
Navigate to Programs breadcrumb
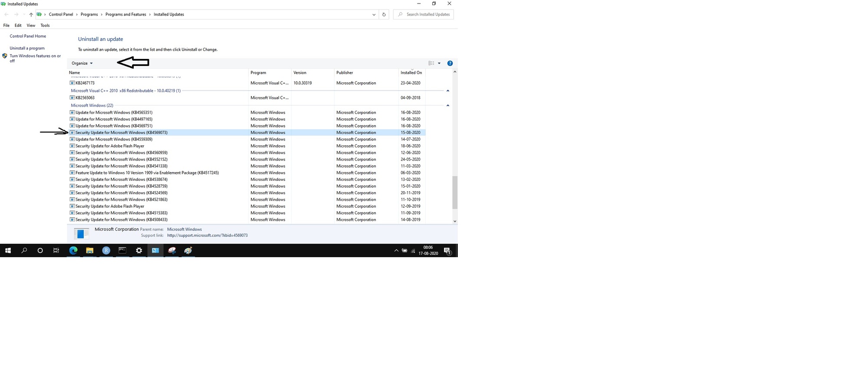pyautogui.click(x=89, y=14)
